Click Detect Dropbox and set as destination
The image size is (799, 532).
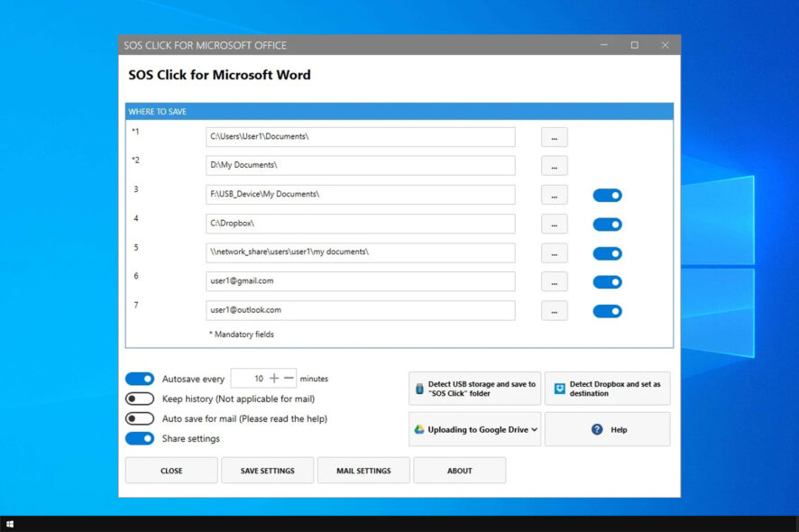(x=608, y=389)
